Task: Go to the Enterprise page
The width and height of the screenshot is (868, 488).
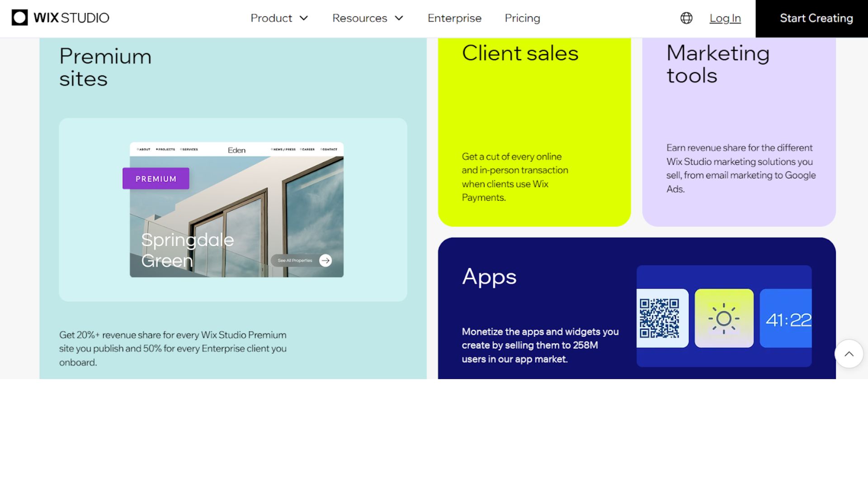Action: pos(454,18)
